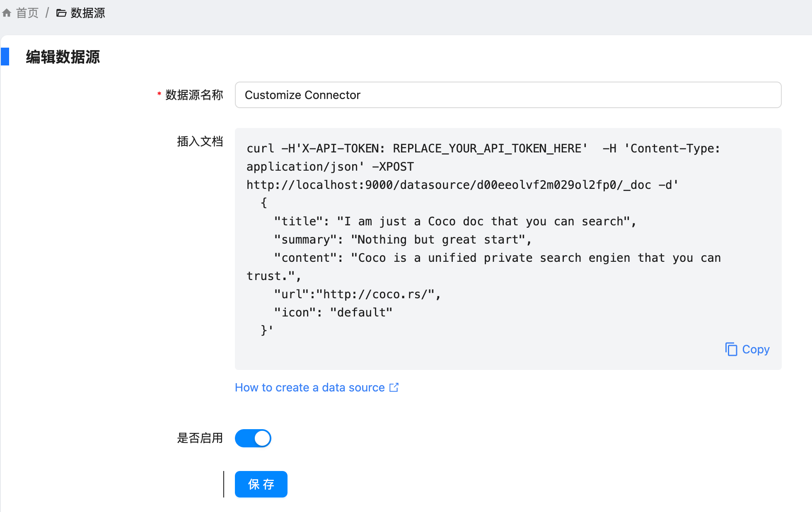Click the copy icon in code block
This screenshot has width=812, height=512.
point(731,349)
